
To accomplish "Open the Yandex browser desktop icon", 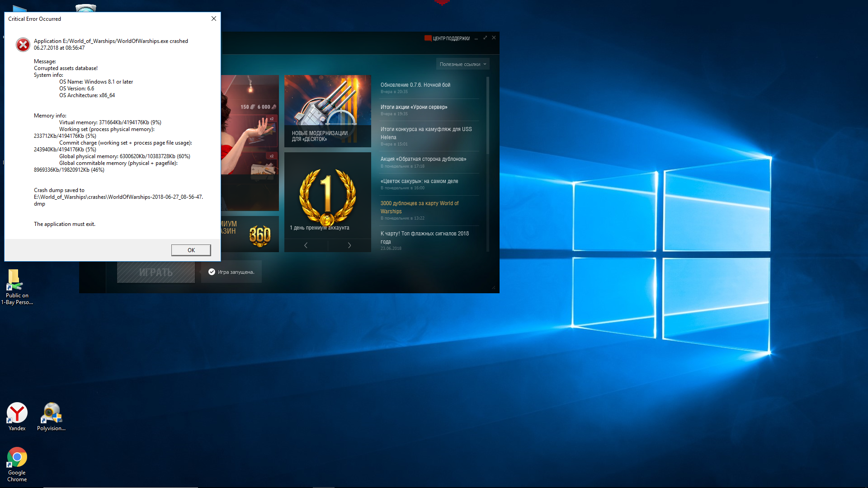I will click(x=17, y=417).
